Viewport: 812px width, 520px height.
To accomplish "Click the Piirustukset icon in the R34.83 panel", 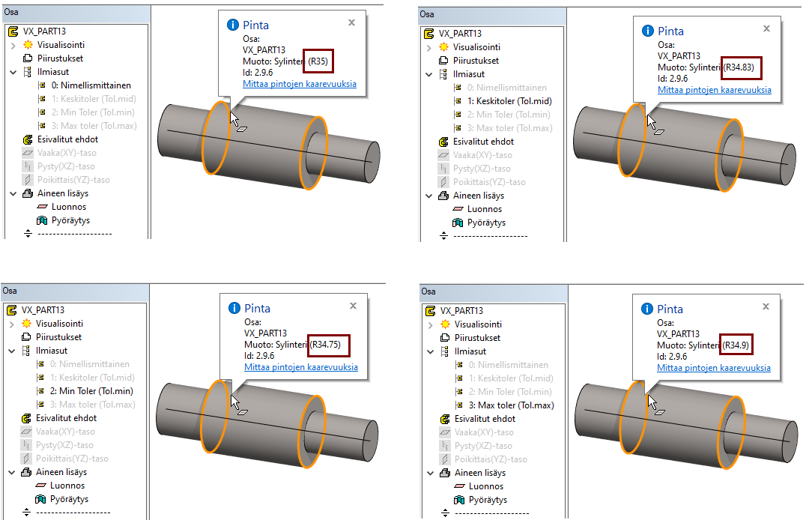I will coord(443,61).
